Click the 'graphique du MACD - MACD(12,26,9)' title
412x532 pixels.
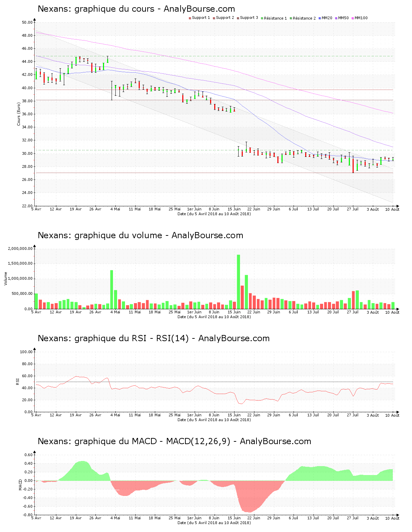click(152, 441)
